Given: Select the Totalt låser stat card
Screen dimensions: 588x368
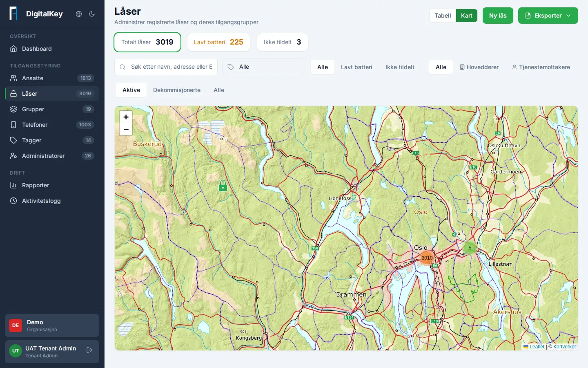Looking at the screenshot, I should 147,42.
